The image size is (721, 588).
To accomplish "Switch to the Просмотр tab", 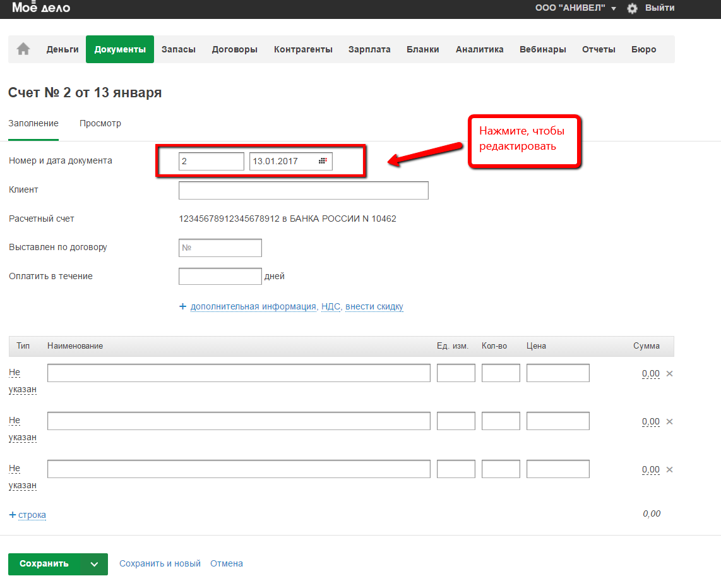I will [100, 123].
